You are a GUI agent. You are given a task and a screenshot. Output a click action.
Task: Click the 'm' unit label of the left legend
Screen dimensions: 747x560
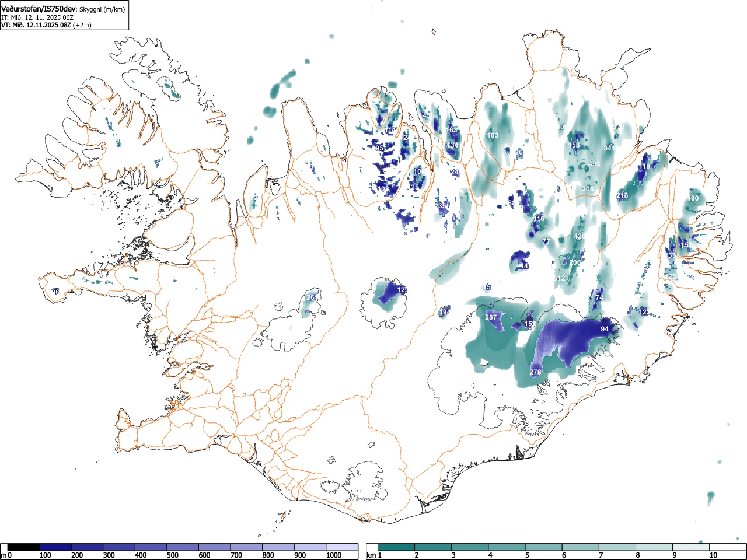point(4,555)
